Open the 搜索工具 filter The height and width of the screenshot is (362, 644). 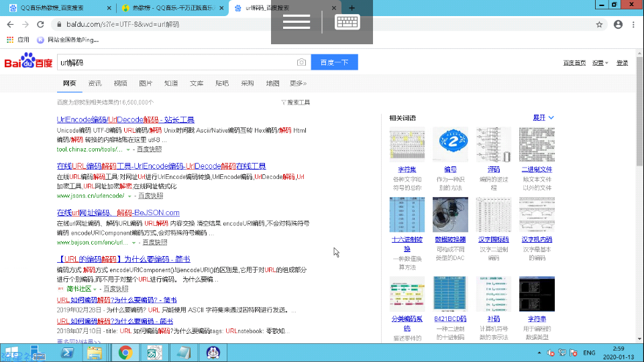[296, 102]
